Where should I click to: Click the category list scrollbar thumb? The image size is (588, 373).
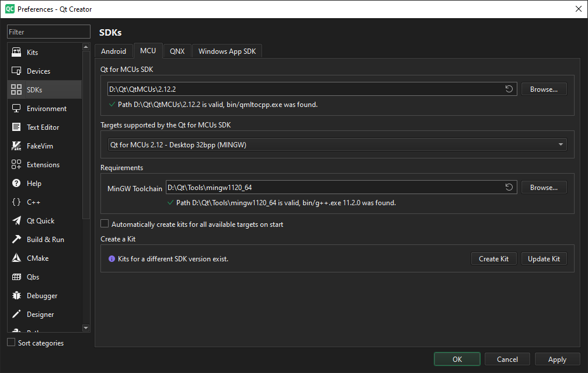86,135
